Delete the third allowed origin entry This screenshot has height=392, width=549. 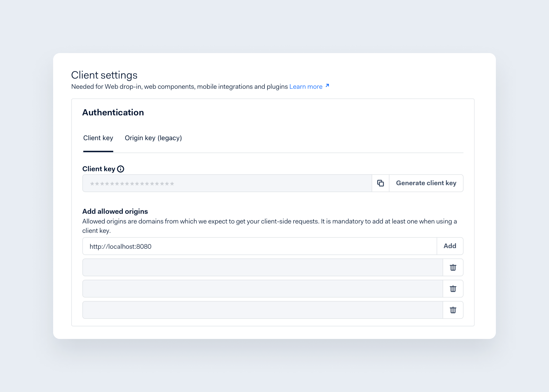click(x=453, y=310)
